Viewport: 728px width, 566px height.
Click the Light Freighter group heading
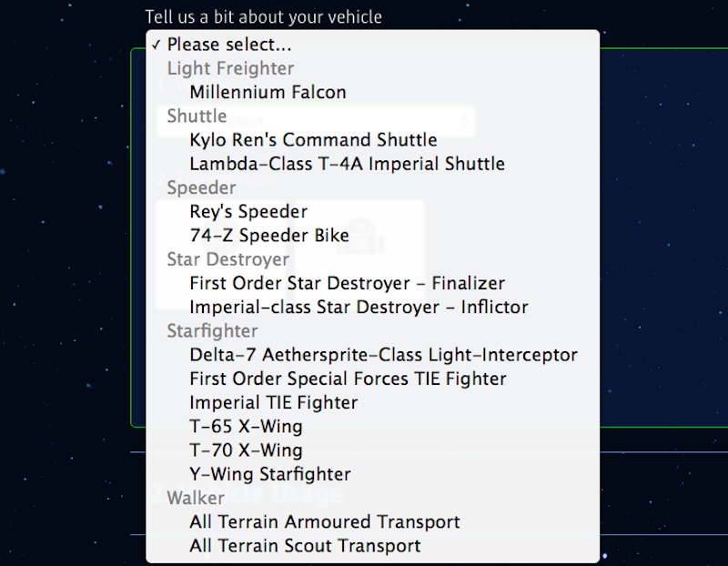pos(229,67)
